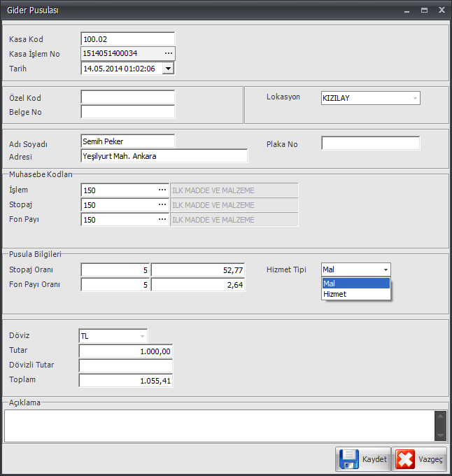Select Hizmet from Hizmet Tipi list
Screen dimensions: 452x476
(355, 294)
